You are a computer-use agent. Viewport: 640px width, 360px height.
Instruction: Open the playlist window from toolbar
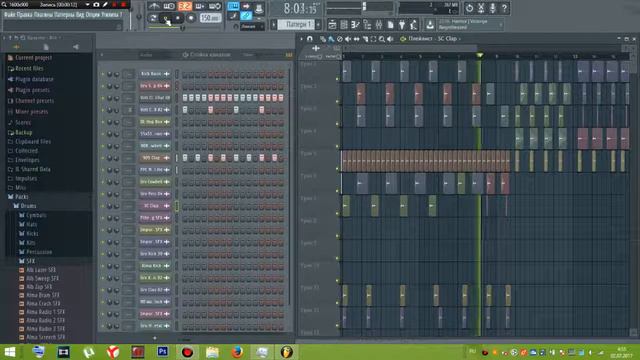point(332,25)
